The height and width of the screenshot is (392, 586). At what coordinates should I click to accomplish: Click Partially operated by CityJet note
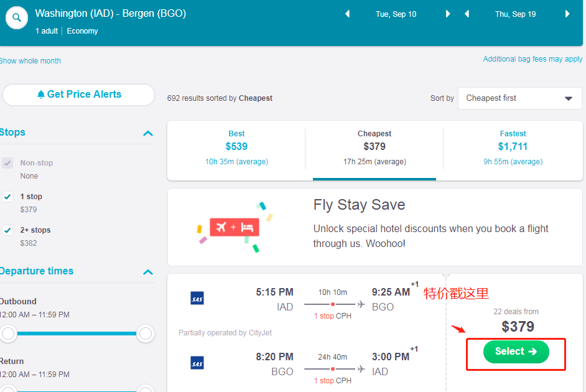pyautogui.click(x=225, y=333)
